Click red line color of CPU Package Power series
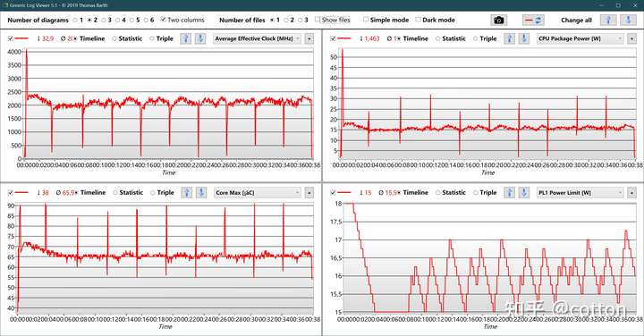 (x=344, y=38)
